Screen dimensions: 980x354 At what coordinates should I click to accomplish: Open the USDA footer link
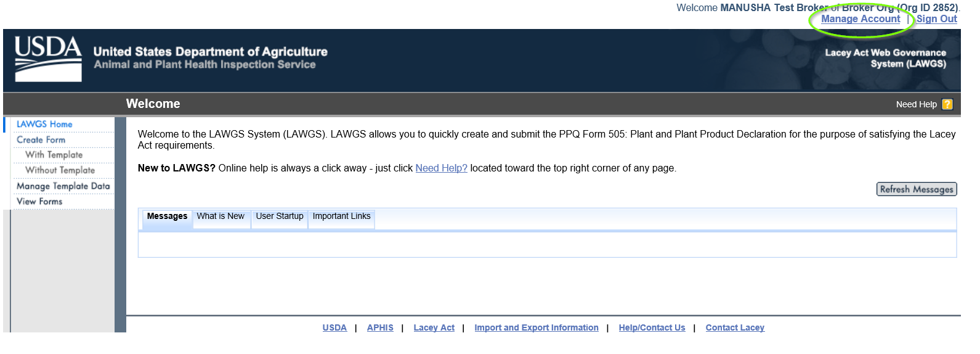(x=334, y=327)
